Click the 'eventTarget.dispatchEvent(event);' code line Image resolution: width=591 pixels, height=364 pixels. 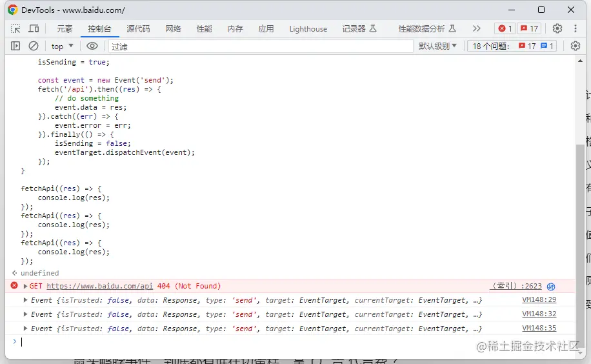tap(125, 152)
